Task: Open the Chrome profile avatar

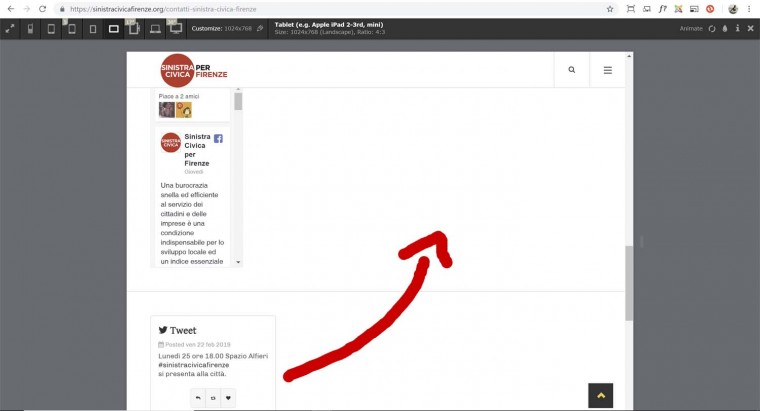Action: click(733, 9)
